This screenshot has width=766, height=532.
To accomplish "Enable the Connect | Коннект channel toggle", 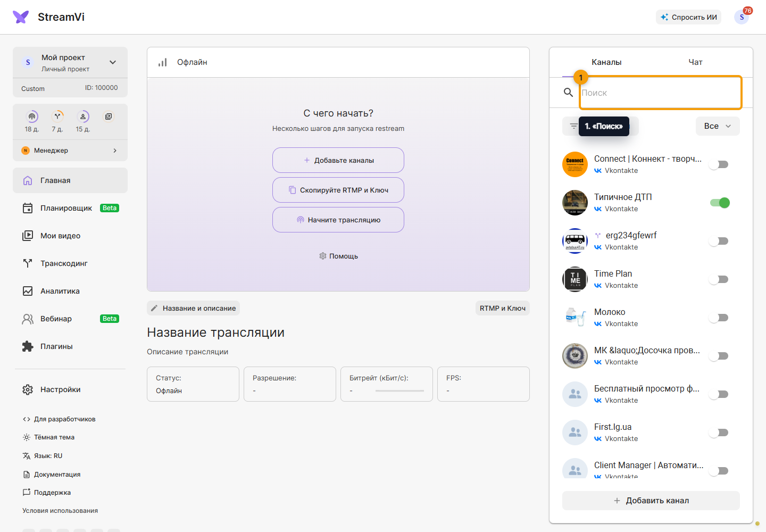I will 719,164.
